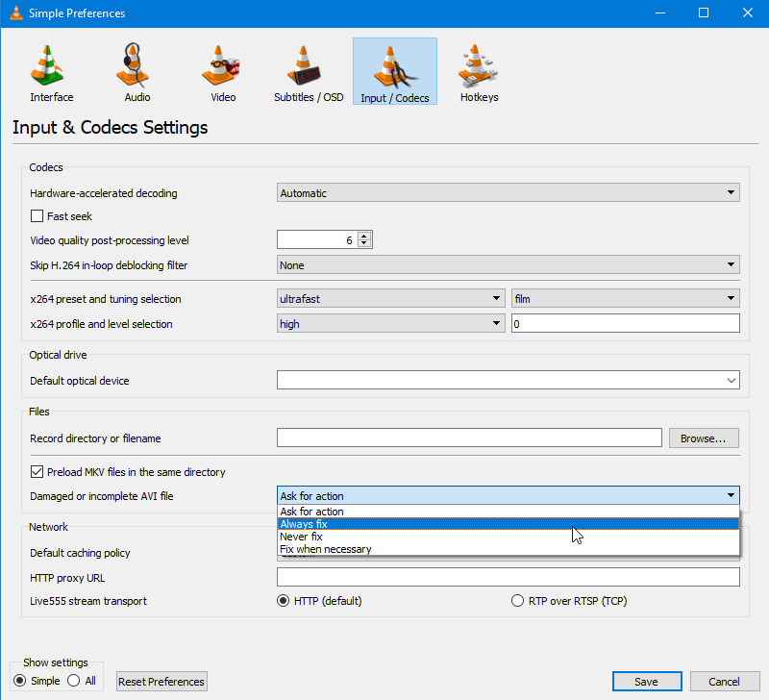Open the Hardware-accelerated decoding dropdown
This screenshot has height=700, width=769.
point(508,192)
